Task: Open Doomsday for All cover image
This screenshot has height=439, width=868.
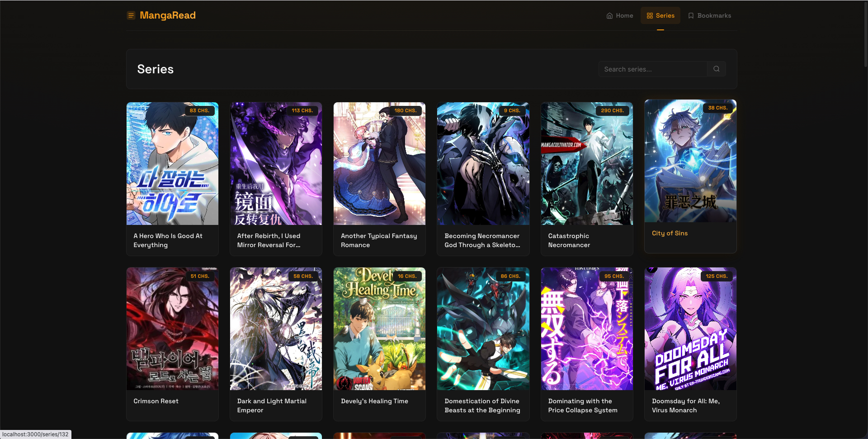Action: click(690, 329)
